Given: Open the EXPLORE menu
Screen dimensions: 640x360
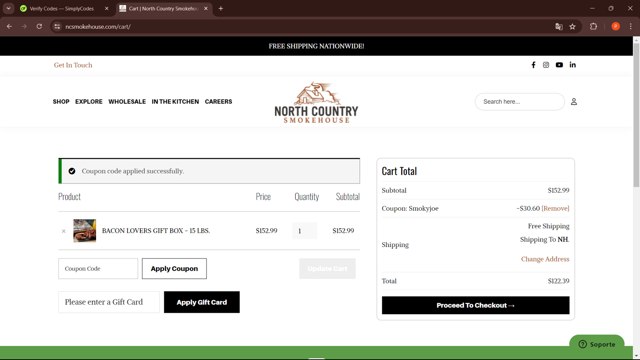Looking at the screenshot, I should 89,102.
